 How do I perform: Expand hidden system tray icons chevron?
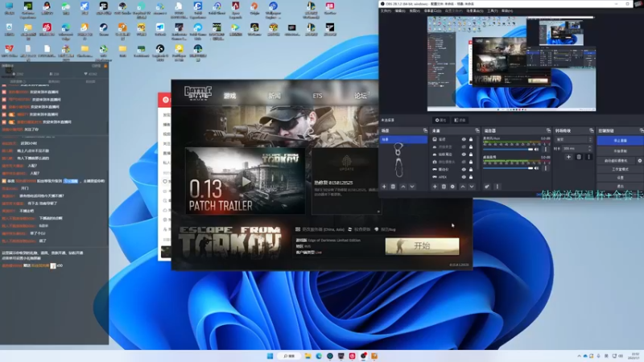(579, 356)
